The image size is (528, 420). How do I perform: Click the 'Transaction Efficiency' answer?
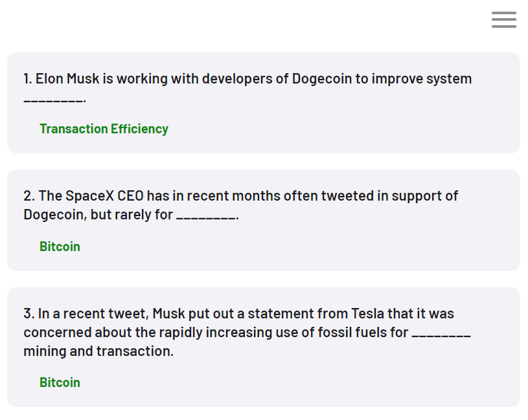[104, 129]
